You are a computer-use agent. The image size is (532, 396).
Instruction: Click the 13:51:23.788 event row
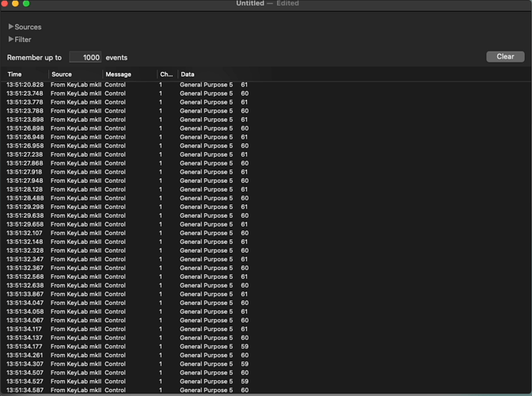pyautogui.click(x=266, y=111)
